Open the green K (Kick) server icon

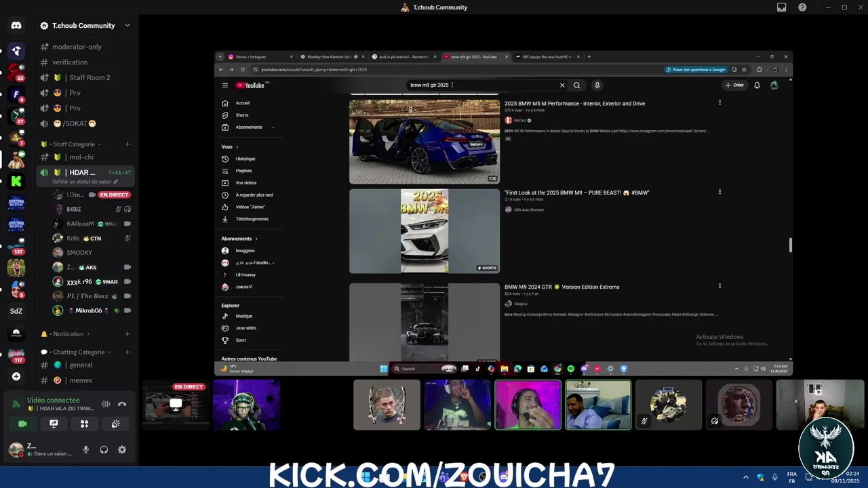coord(16,181)
